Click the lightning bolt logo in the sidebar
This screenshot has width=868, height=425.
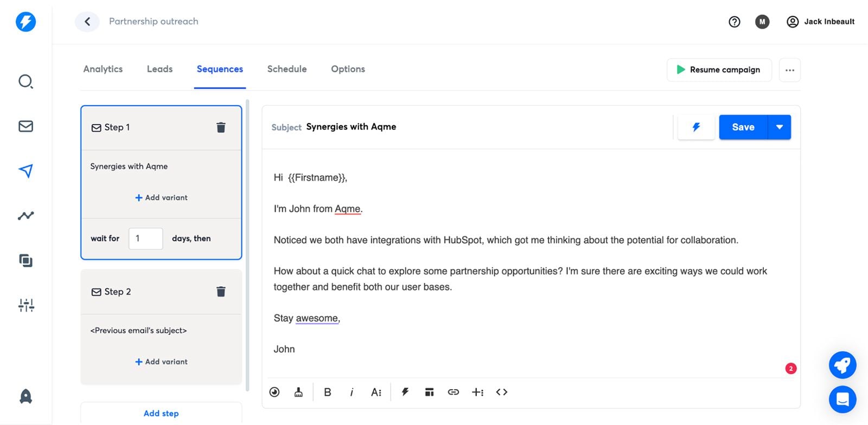point(25,22)
